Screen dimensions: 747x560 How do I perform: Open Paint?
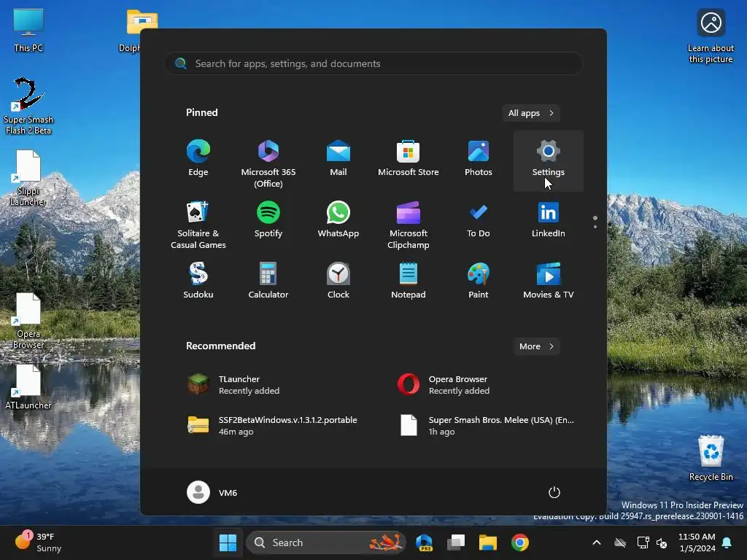[x=479, y=281]
